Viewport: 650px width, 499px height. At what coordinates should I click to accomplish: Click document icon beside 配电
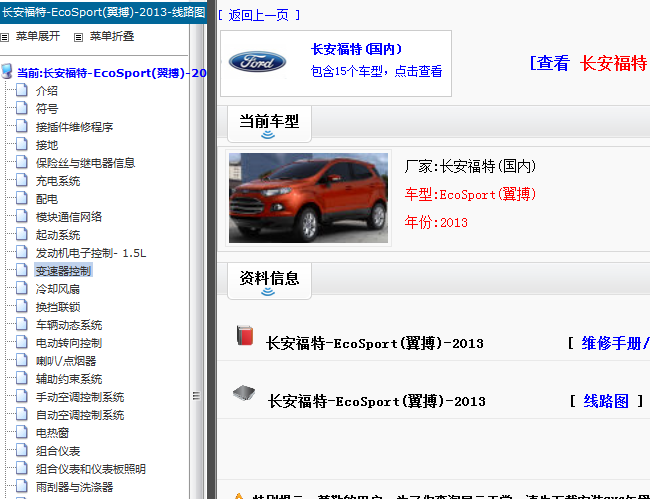(x=22, y=198)
